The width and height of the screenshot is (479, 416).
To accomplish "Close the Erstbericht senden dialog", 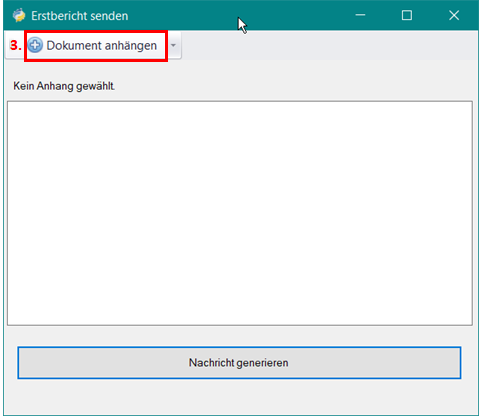I will (x=454, y=15).
